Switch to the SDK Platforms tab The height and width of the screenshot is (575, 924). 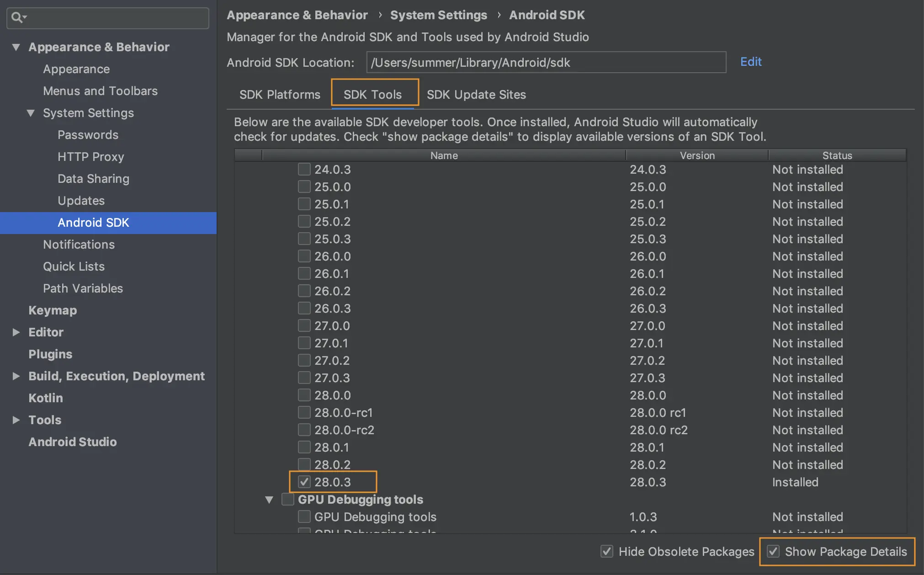[x=280, y=95]
